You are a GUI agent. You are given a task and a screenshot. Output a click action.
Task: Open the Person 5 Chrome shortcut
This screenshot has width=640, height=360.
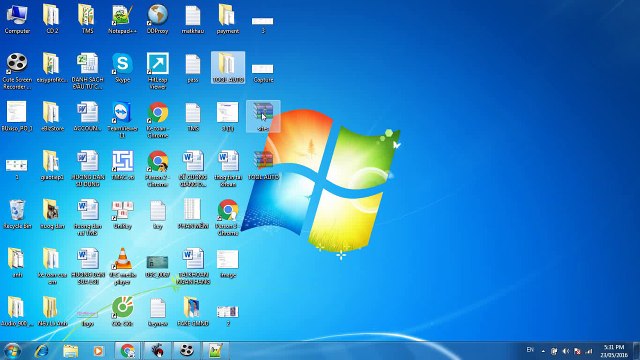[x=228, y=218]
